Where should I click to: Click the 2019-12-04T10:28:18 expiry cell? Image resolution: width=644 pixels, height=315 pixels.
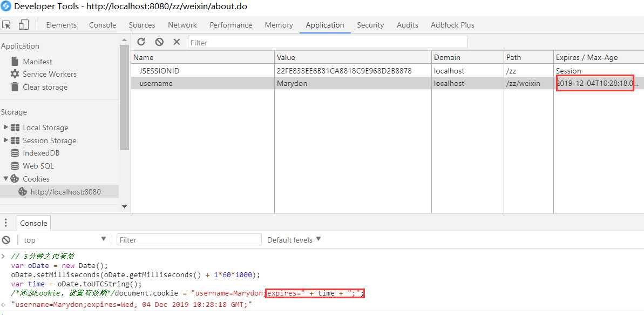599,84
